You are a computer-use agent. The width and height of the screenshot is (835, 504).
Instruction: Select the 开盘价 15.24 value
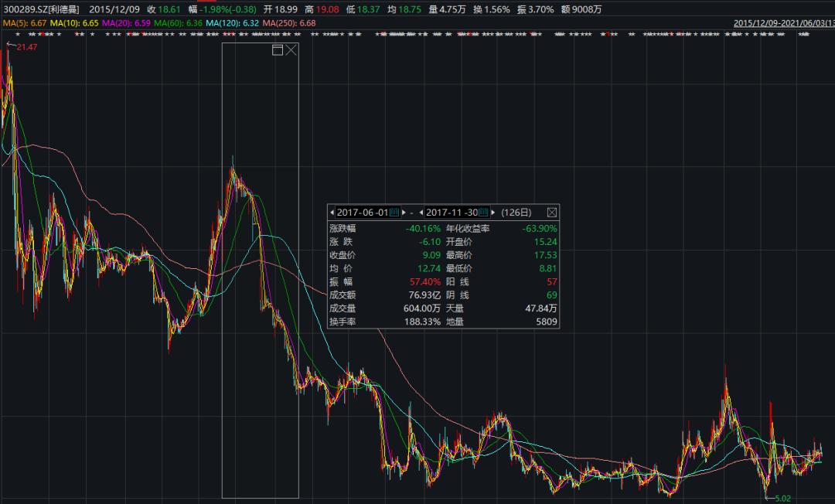[545, 242]
